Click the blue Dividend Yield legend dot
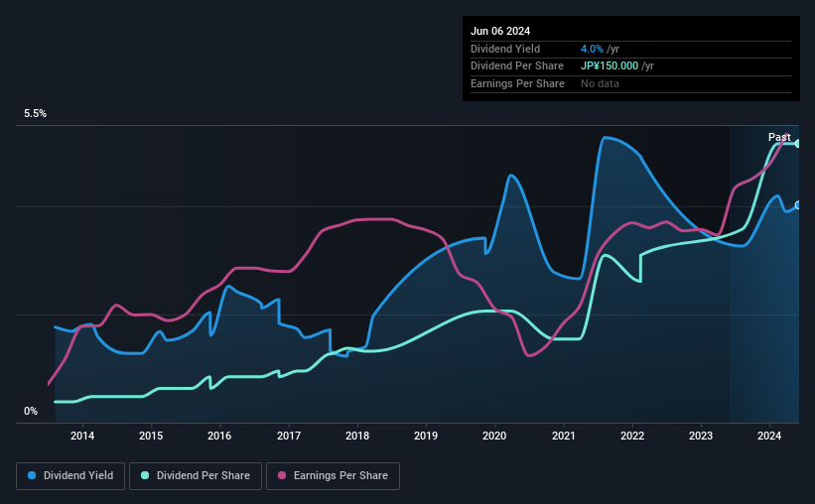Viewport: 815px width, 504px height. pyautogui.click(x=32, y=475)
